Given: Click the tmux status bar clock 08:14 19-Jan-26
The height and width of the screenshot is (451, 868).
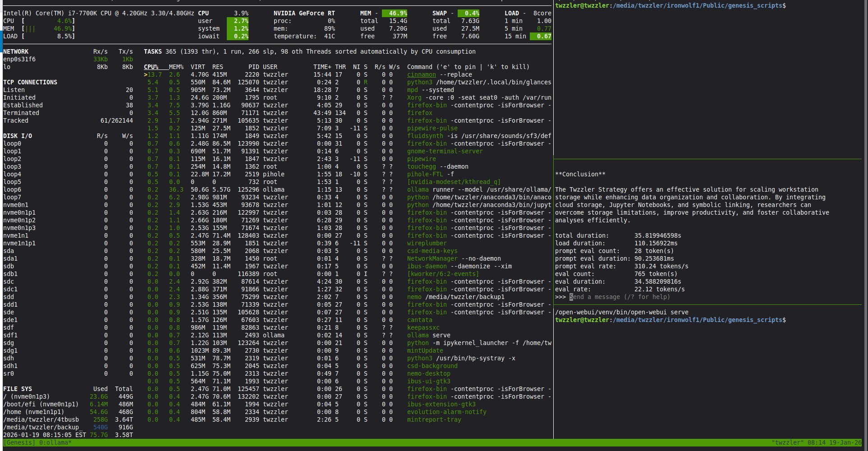Looking at the screenshot, I should tap(835, 442).
